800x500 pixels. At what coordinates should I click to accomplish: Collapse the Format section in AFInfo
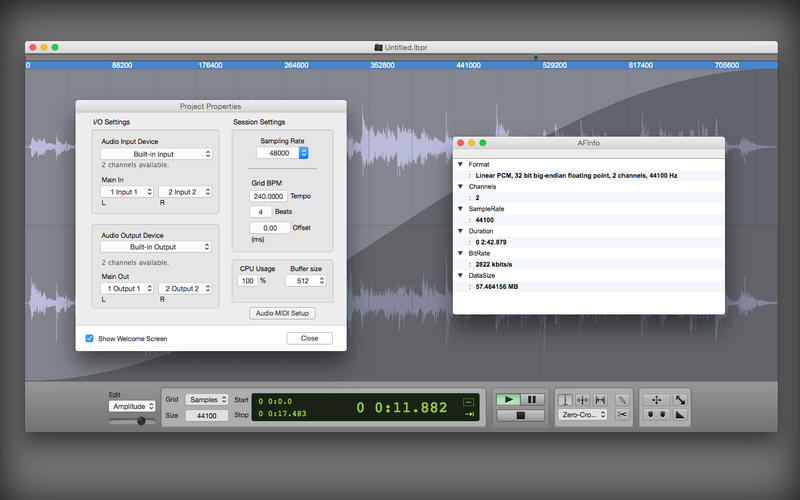[460, 164]
